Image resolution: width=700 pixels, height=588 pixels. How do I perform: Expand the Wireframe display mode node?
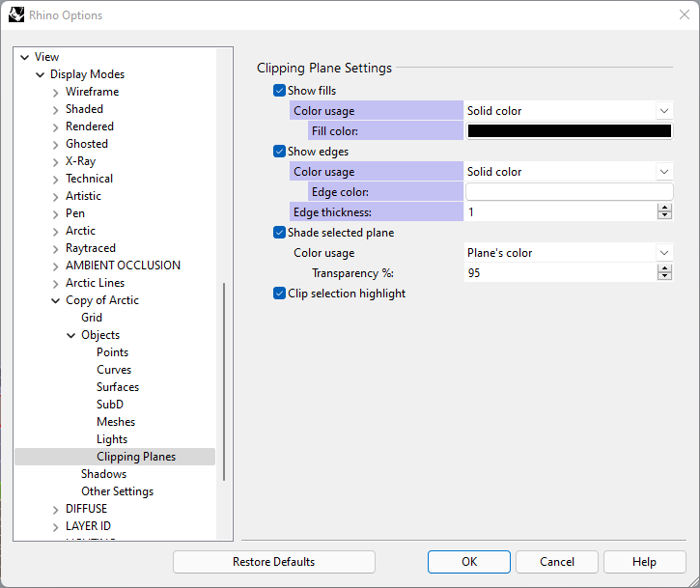pyautogui.click(x=55, y=93)
